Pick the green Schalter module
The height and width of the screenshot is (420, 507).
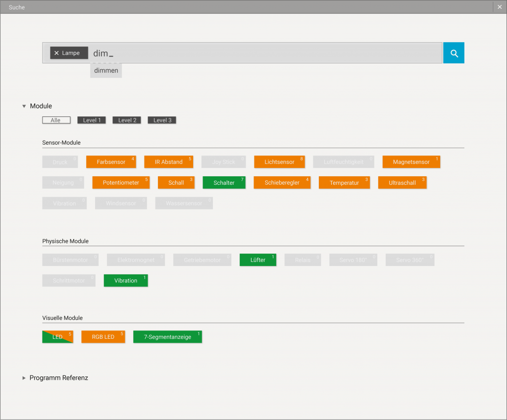coord(224,183)
